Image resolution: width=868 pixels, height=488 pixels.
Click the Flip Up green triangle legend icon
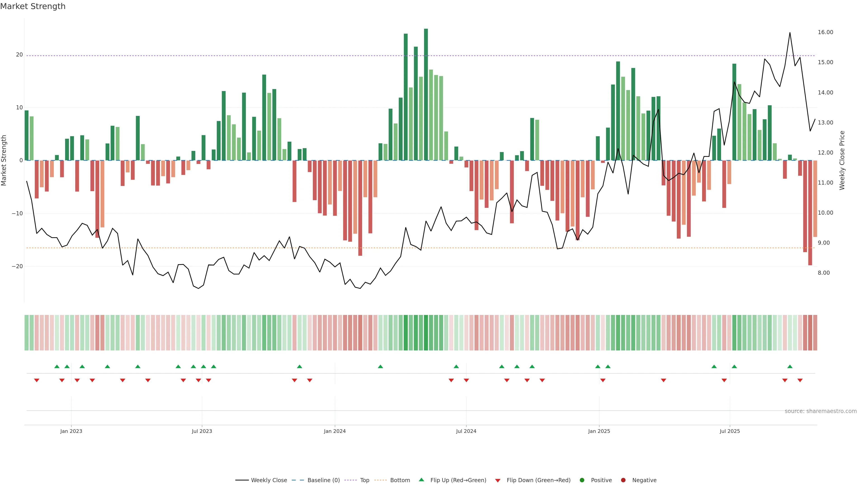pyautogui.click(x=421, y=480)
